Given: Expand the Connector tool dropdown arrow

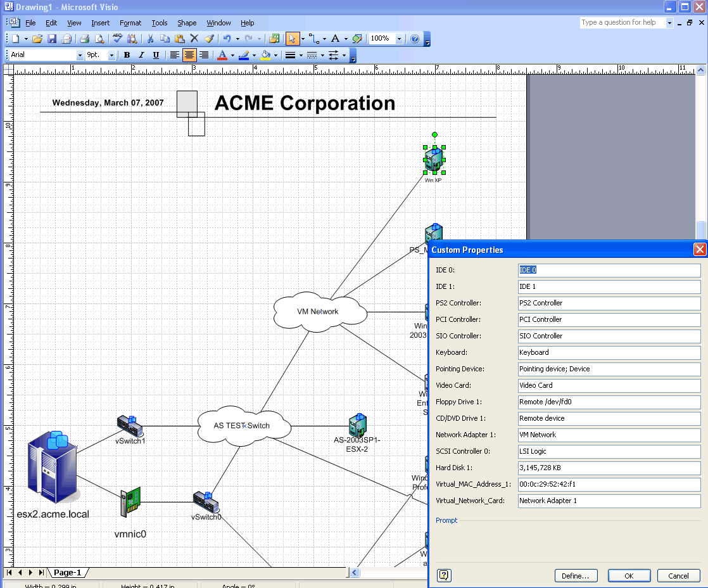Looking at the screenshot, I should click(x=324, y=39).
